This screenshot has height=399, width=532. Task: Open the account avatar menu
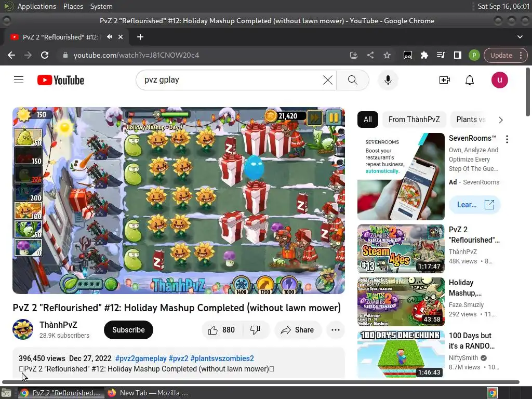pos(499,80)
